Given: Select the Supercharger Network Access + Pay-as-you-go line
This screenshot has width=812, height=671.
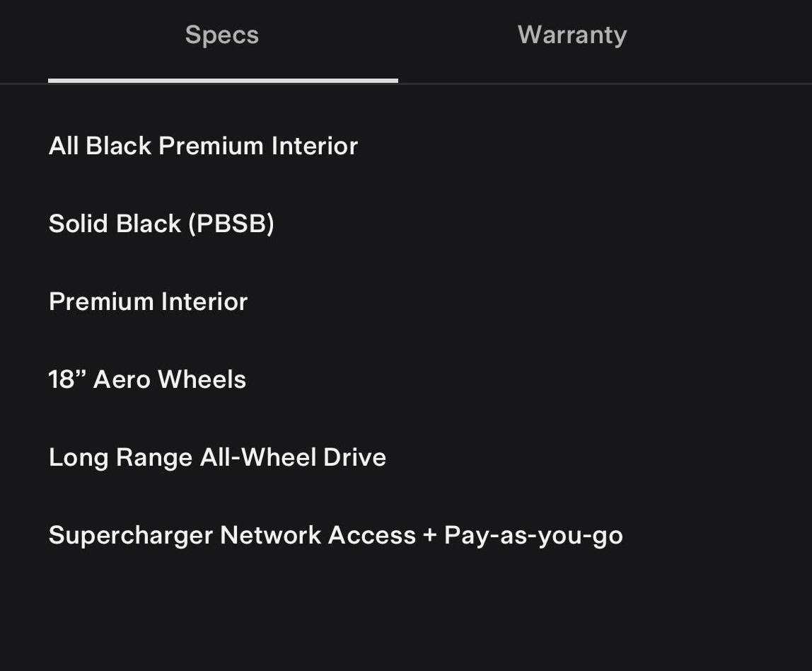Looking at the screenshot, I should point(335,535).
